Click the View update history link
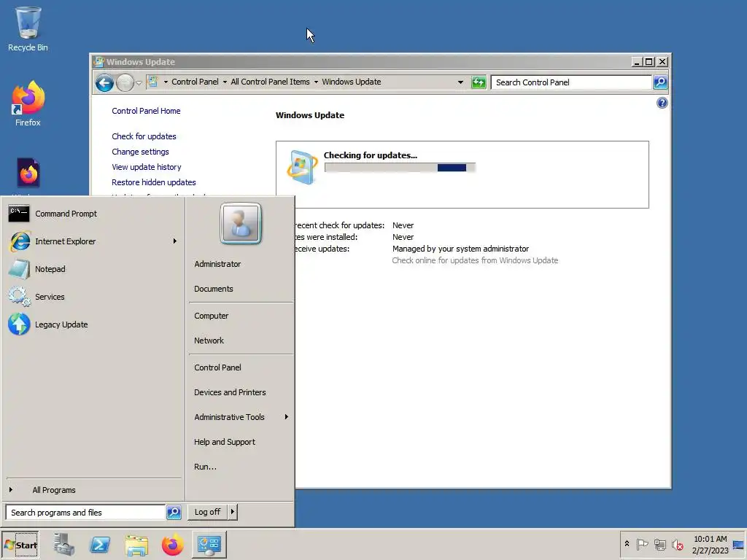This screenshot has width=747, height=560. tap(146, 167)
